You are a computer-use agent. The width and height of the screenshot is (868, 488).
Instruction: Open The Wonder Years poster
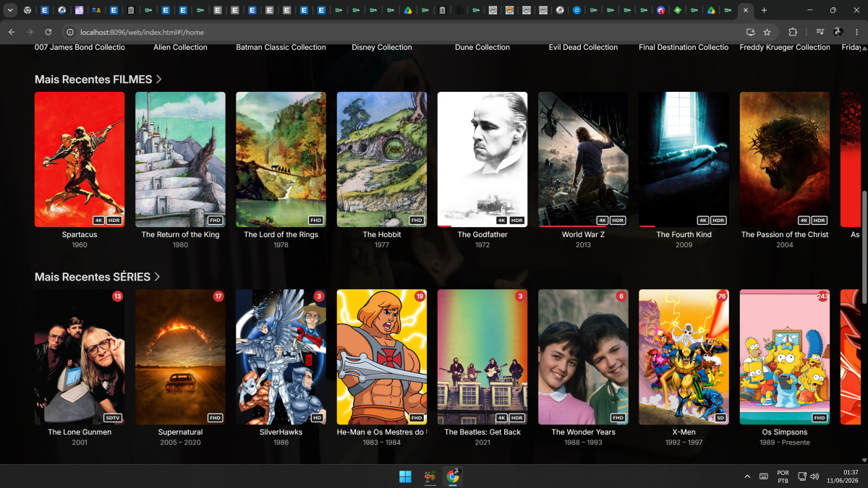click(x=583, y=357)
